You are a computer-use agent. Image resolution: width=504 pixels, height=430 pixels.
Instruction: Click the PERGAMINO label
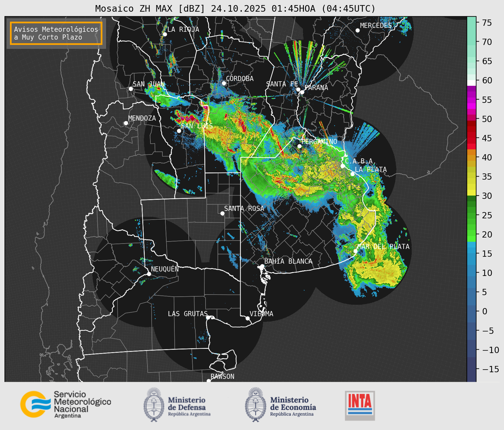319,141
